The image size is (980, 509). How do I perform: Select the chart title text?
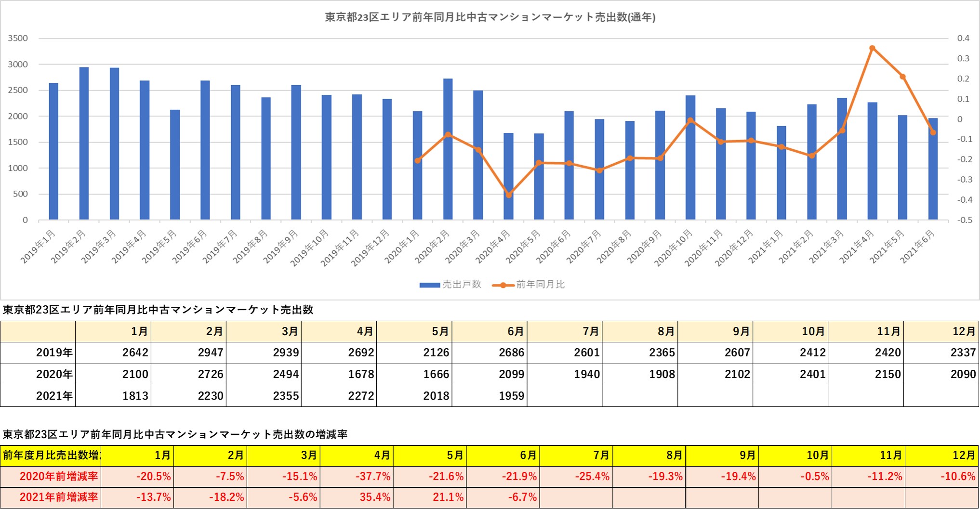(x=490, y=17)
